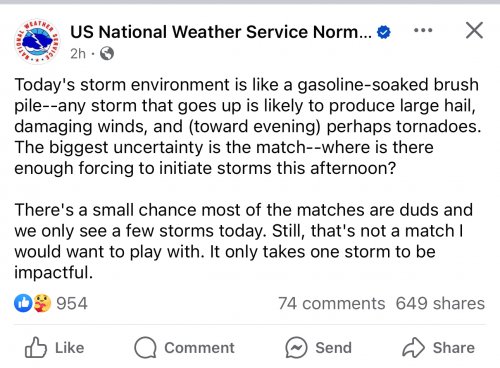500x368 pixels.
Task: Tap the Messenger Send icon
Action: (296, 347)
